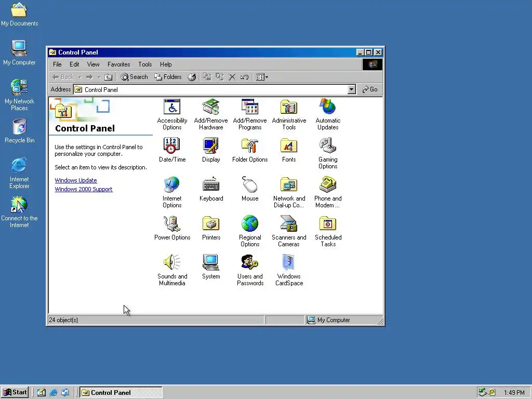Select Add/Remove Programs icon

click(x=250, y=115)
